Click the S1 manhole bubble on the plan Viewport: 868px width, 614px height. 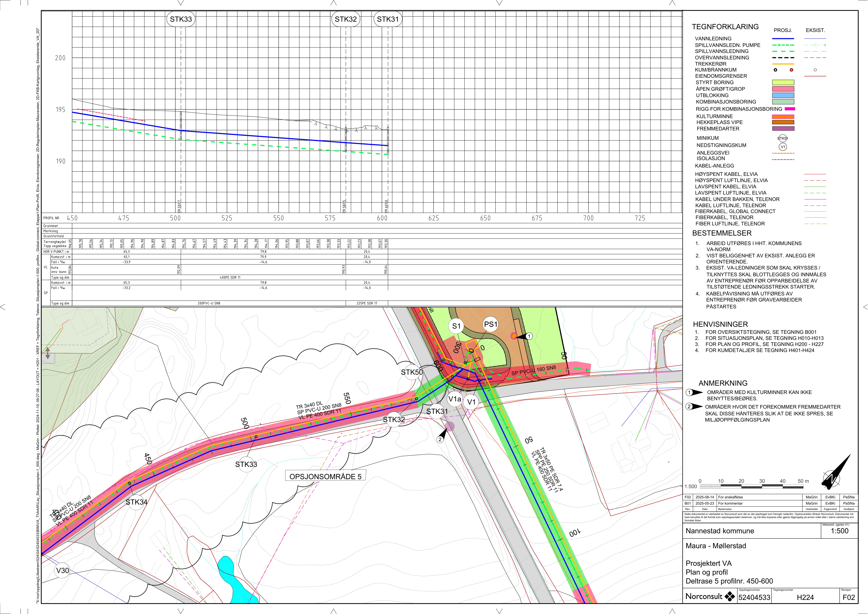click(456, 326)
